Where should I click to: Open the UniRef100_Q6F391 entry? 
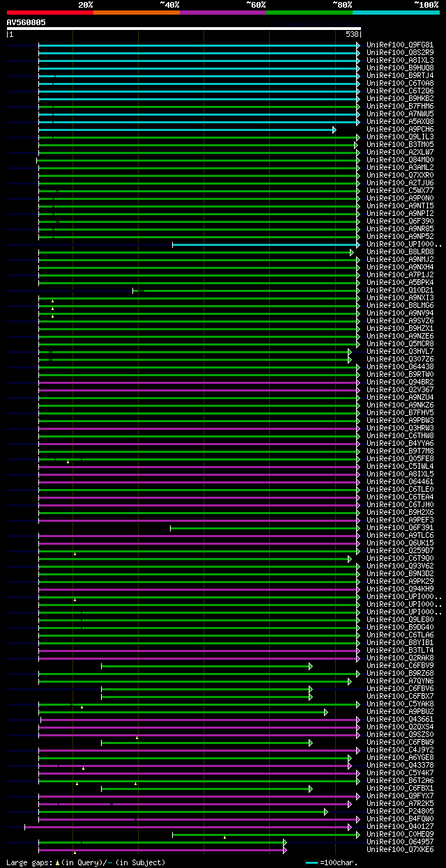coord(400,528)
